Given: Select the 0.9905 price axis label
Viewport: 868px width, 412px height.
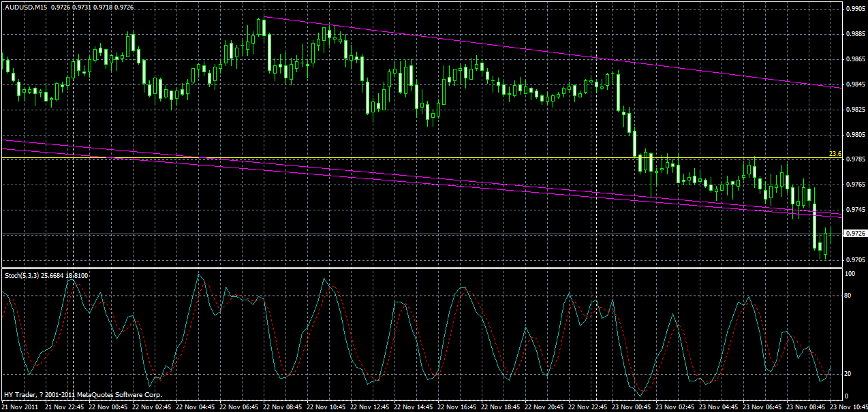Looking at the screenshot, I should (x=855, y=9).
